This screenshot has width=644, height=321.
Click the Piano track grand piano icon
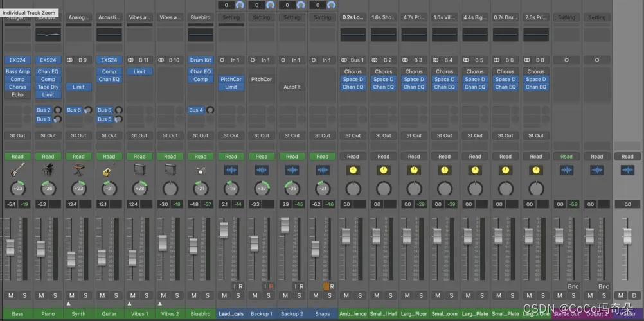(x=48, y=170)
